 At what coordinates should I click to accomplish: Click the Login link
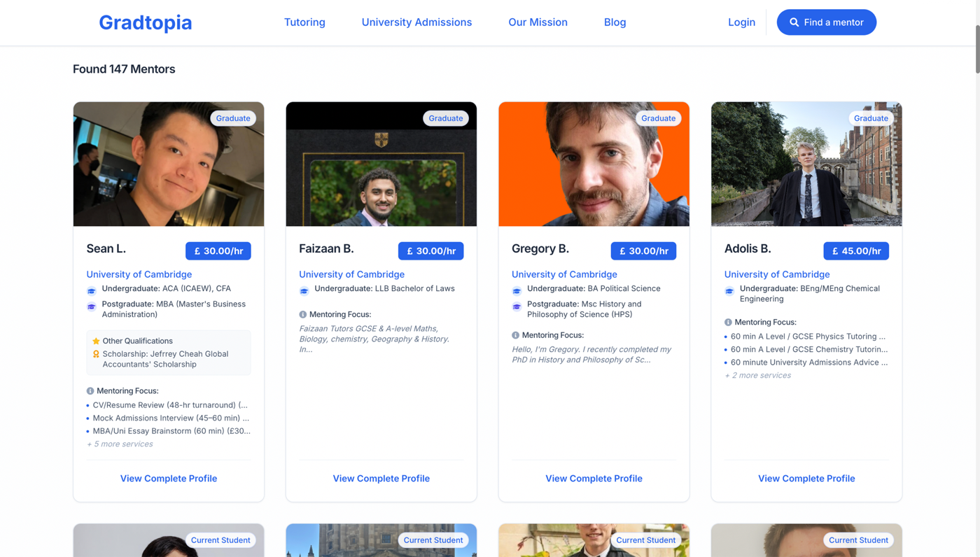(741, 22)
